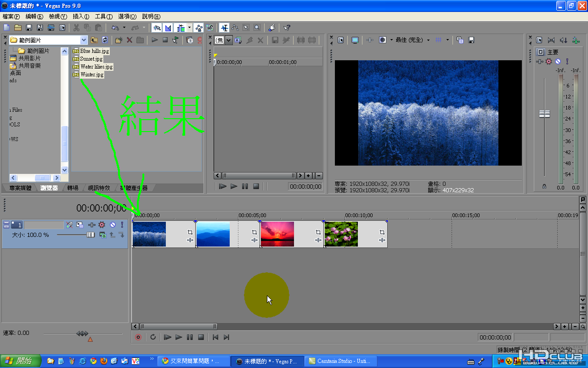Open event pan/crop on the Winter clip

click(x=190, y=233)
